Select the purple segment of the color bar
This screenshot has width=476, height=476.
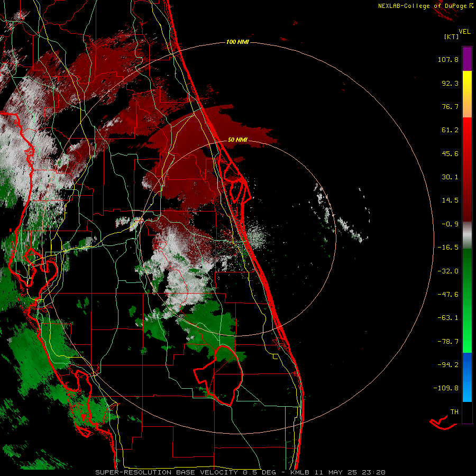click(x=467, y=59)
